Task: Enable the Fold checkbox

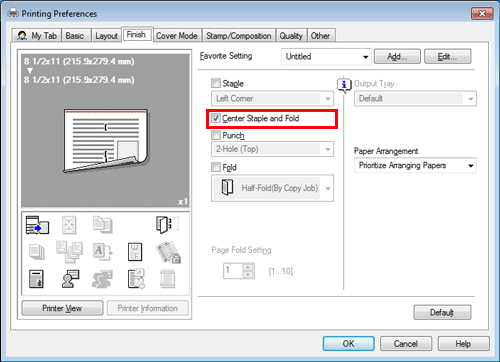Action: point(216,167)
